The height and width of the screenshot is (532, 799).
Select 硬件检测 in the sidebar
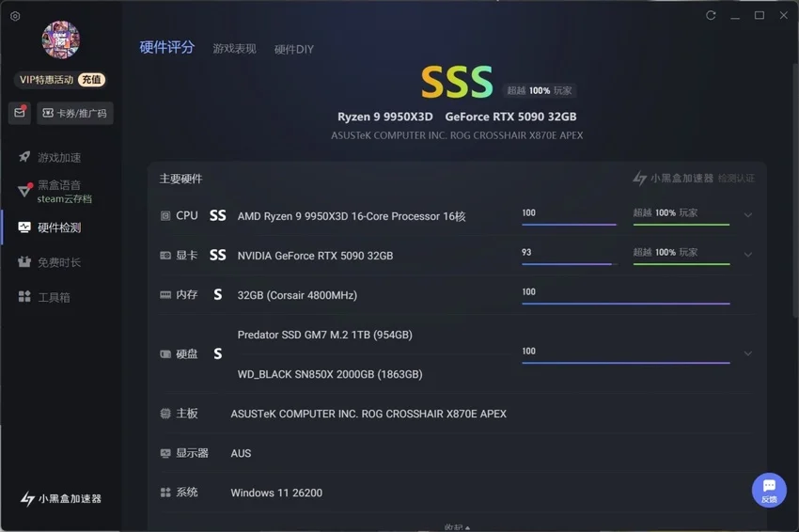(59, 227)
